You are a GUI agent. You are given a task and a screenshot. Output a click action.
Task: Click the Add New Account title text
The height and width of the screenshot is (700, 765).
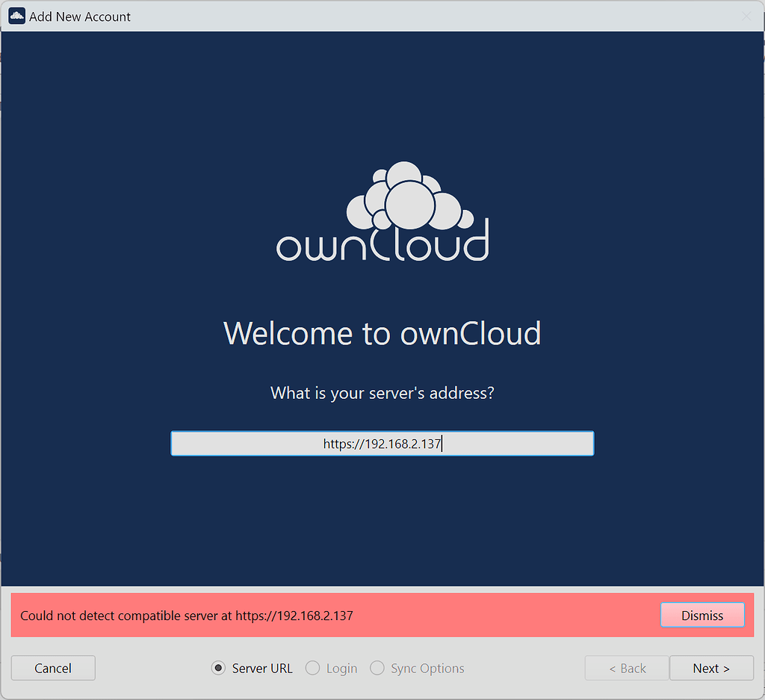coord(80,16)
